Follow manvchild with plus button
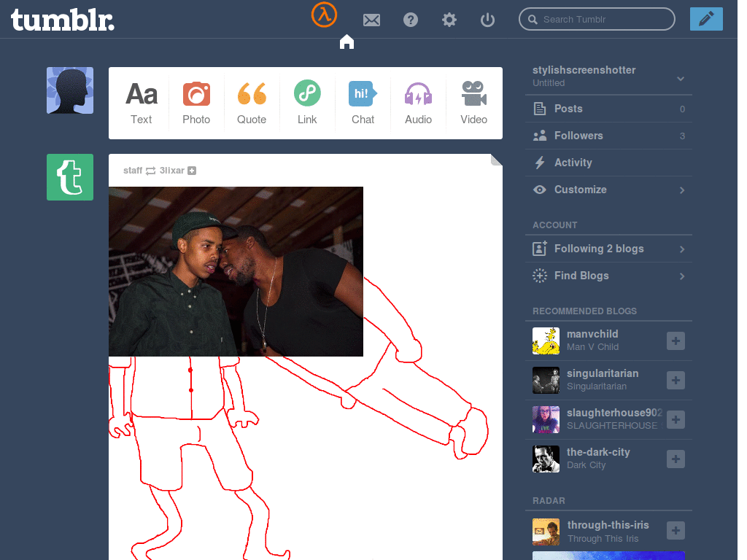 (676, 341)
